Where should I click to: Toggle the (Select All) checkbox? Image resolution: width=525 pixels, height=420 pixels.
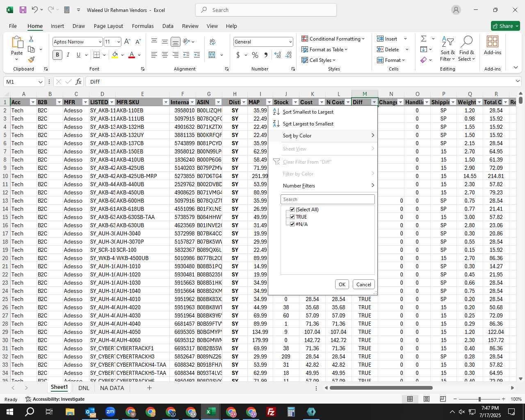292,210
